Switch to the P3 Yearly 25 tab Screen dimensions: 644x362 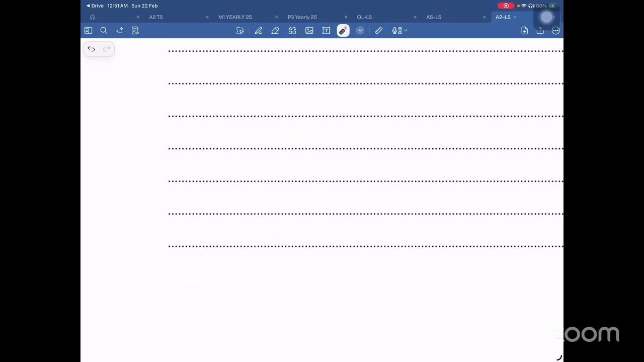click(x=302, y=17)
